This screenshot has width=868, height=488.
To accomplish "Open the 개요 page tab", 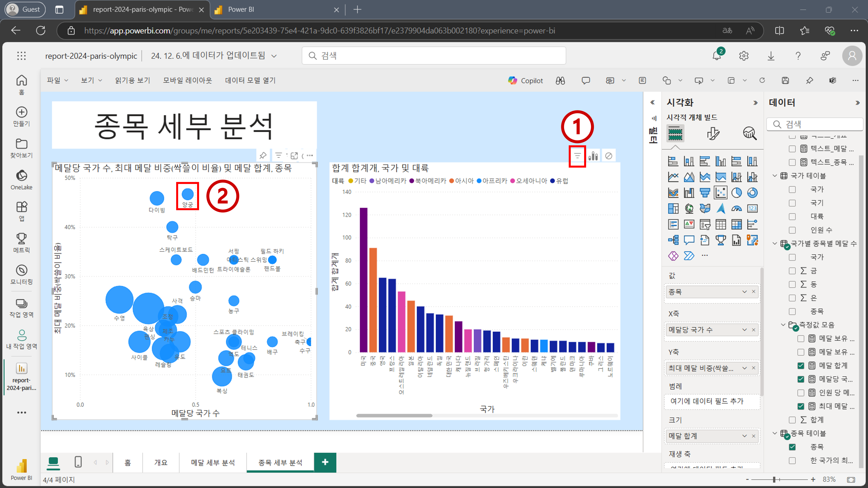I will tap(161, 462).
